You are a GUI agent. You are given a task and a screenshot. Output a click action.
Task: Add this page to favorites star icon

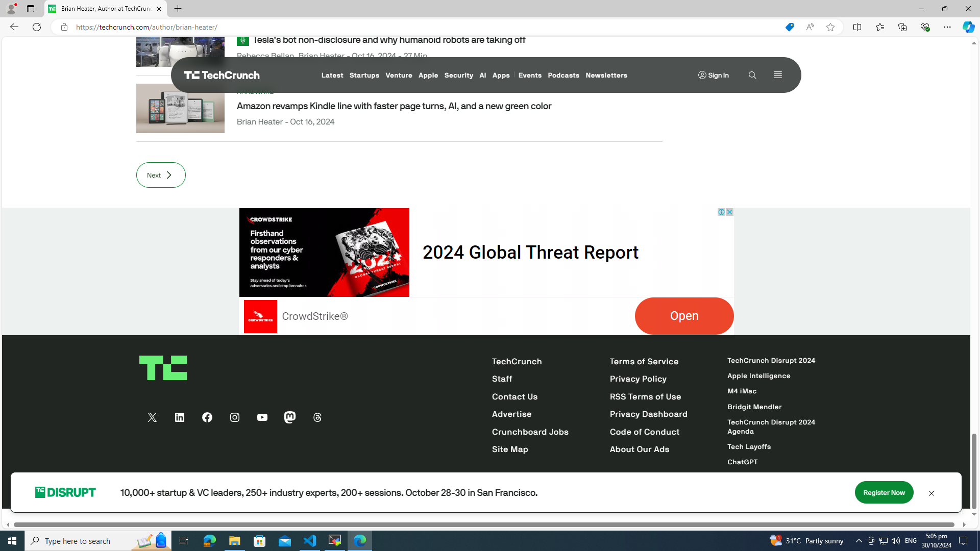click(830, 27)
